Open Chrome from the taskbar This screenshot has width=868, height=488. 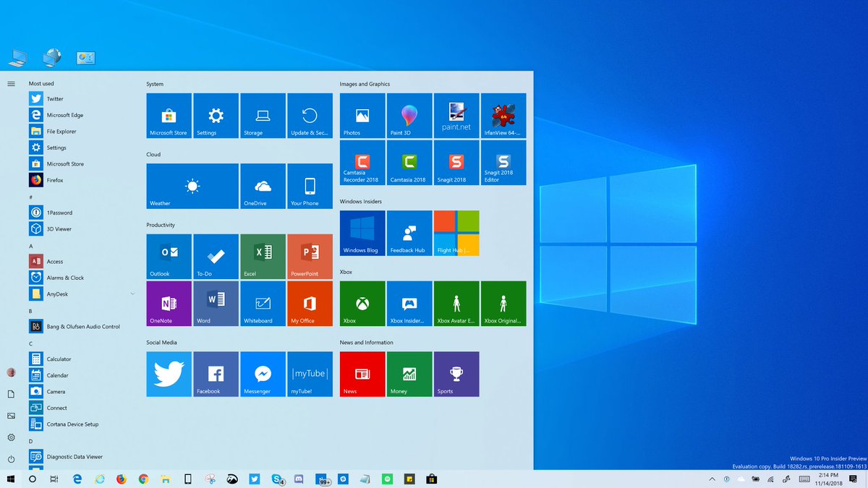143,479
